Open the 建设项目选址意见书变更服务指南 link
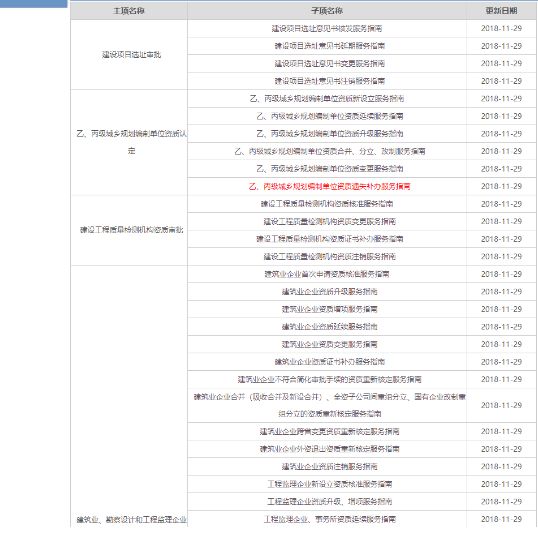This screenshot has height=534, width=538. click(329, 63)
